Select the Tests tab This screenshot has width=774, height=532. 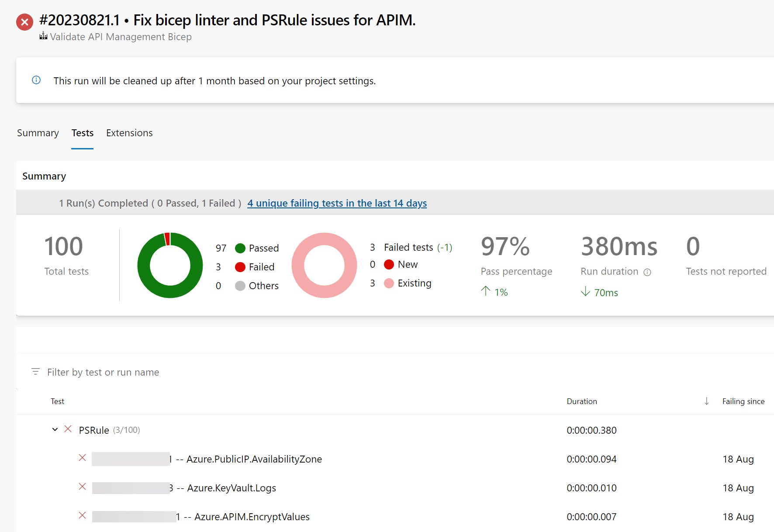[x=83, y=133]
